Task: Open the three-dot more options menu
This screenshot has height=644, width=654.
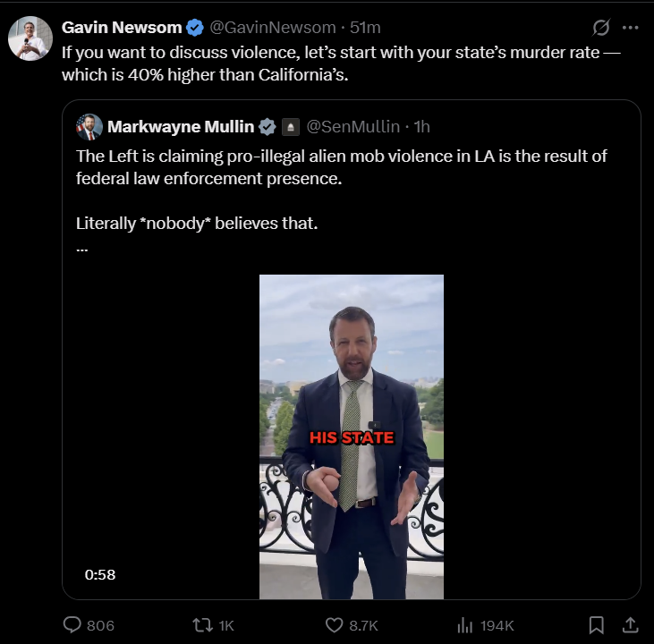Action: coord(630,28)
